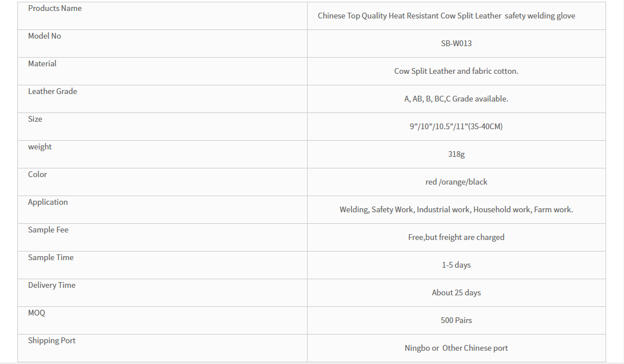Select the red /orange/black color value

(x=456, y=182)
